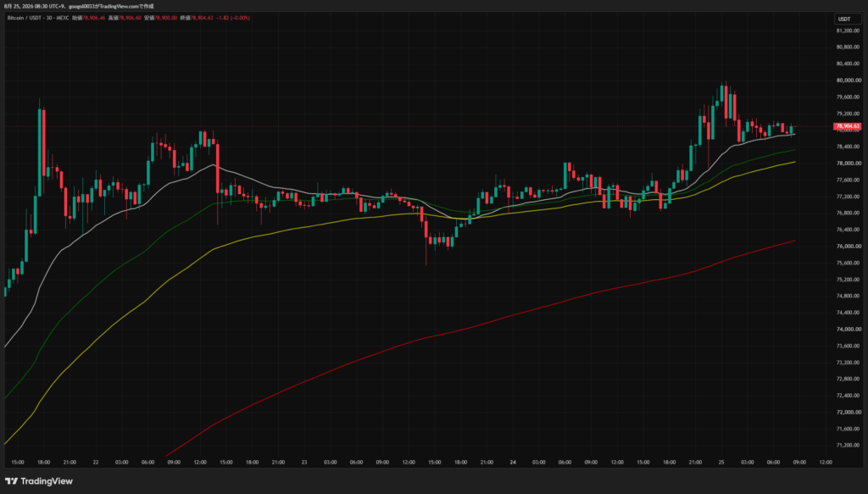Click the 74,000.00 price axis label

[848, 329]
